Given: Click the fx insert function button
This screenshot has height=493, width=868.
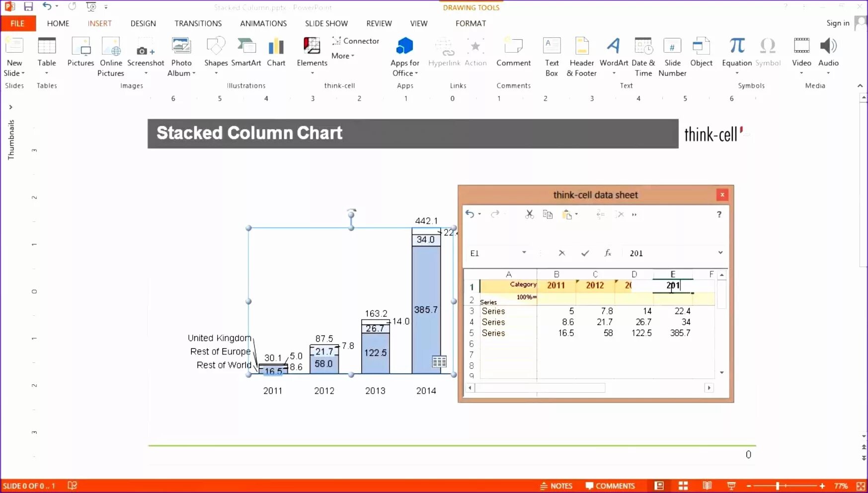Looking at the screenshot, I should pos(608,253).
